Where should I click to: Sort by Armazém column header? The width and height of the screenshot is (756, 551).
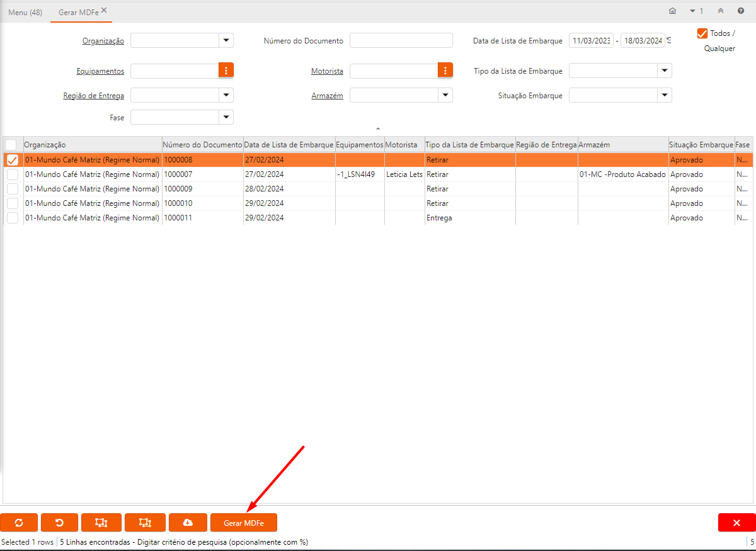pyautogui.click(x=622, y=145)
